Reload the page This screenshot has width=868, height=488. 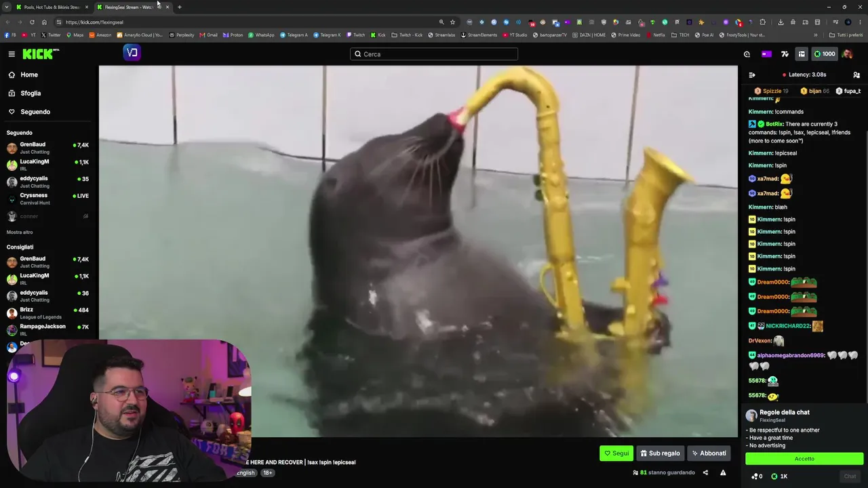coord(32,22)
